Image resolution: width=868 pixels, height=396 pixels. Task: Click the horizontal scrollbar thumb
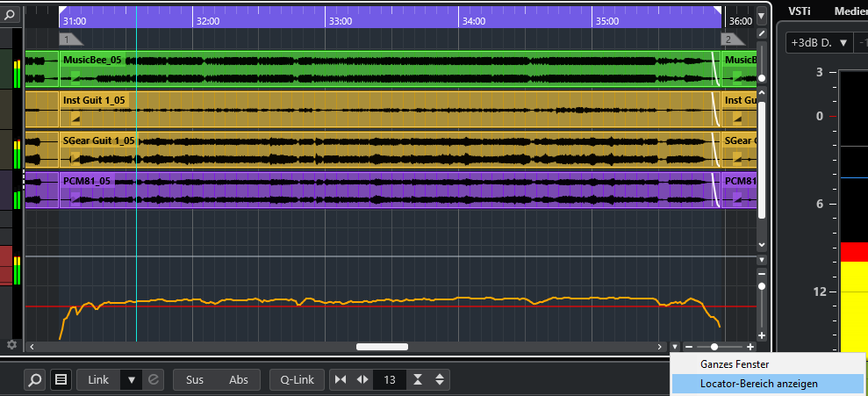point(382,347)
